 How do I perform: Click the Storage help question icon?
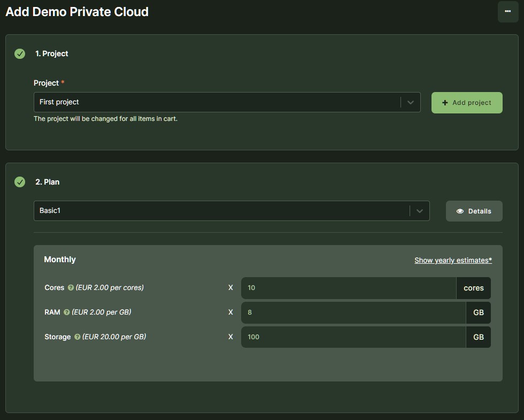point(78,337)
